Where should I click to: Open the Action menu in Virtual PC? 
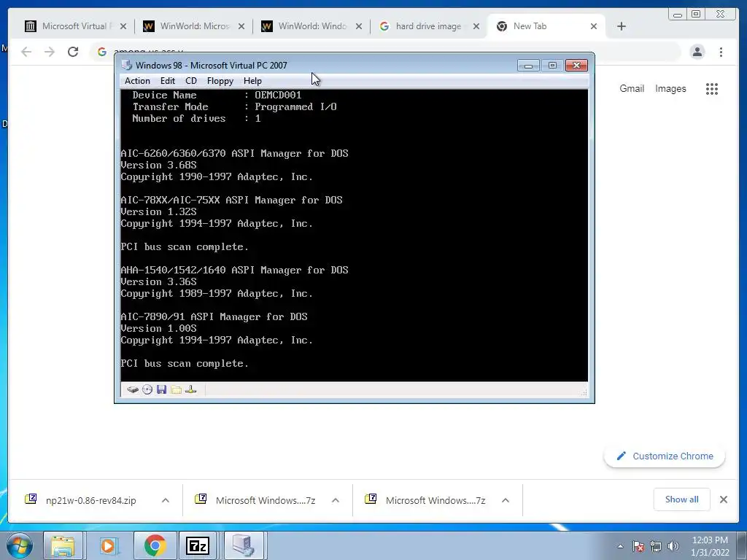(x=137, y=81)
